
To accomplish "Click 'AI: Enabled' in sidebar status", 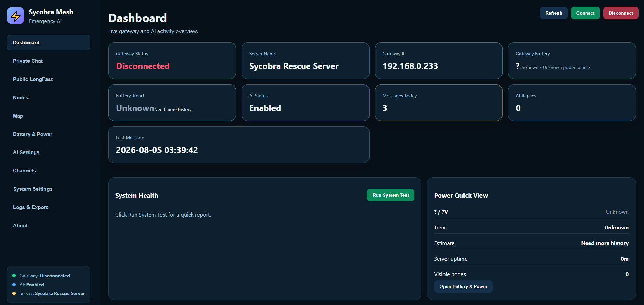I will point(32,285).
